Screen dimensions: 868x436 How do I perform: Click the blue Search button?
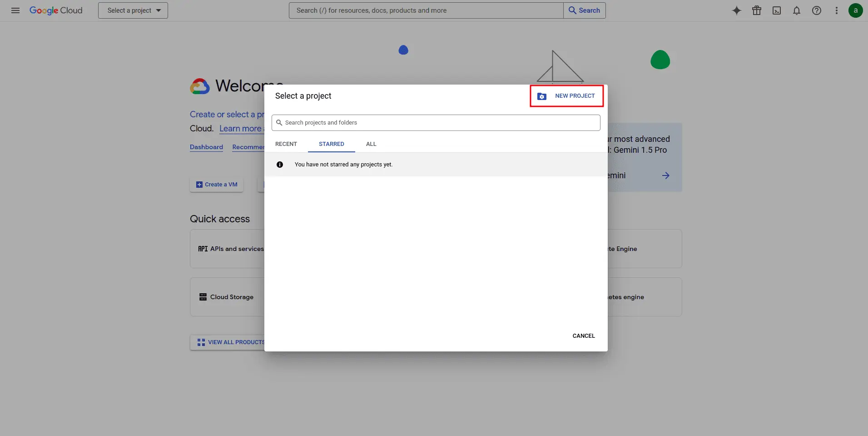pos(584,10)
